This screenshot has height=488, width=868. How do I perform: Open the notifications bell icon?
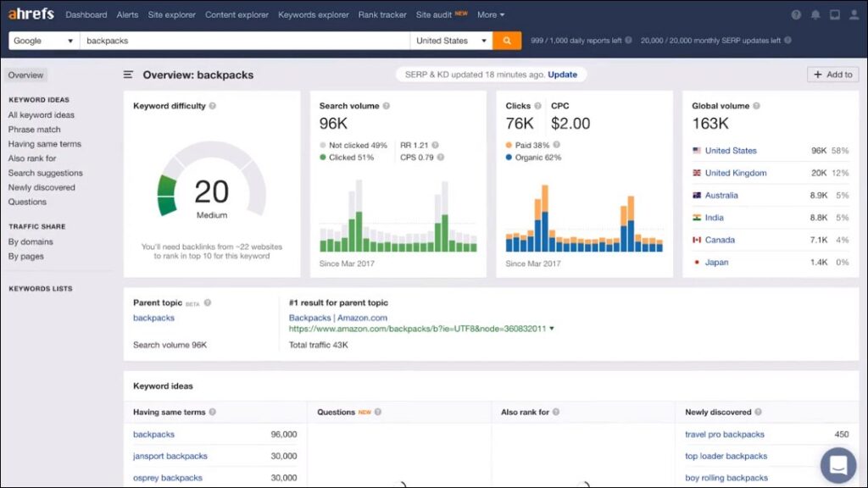tap(815, 15)
